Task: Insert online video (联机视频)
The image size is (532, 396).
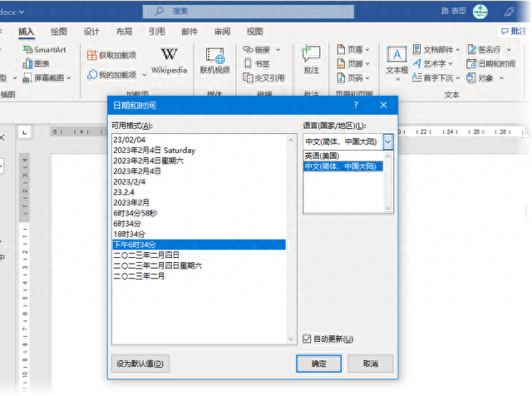Action: [x=214, y=61]
